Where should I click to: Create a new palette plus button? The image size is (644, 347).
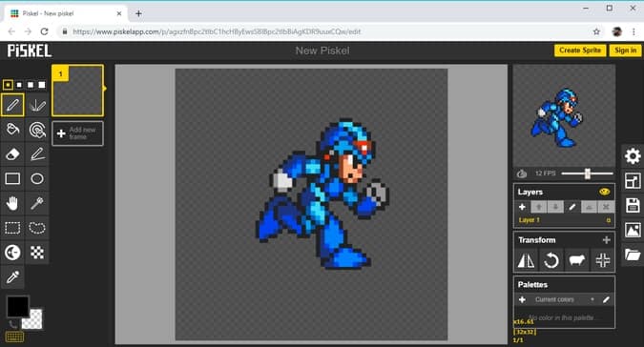pos(522,299)
